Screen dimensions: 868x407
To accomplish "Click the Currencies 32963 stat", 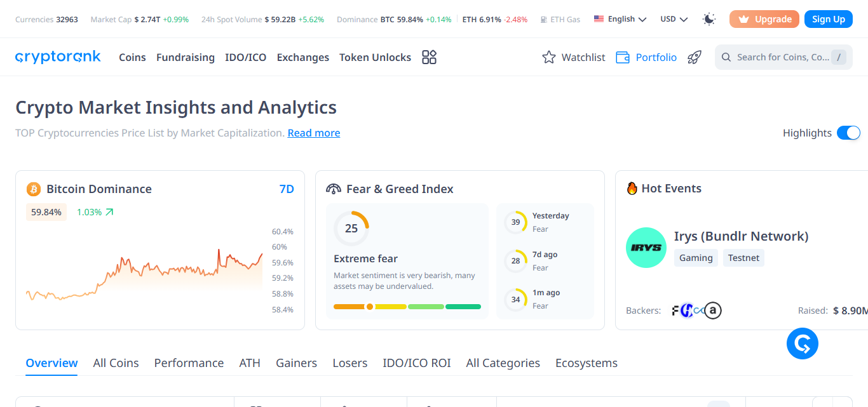I will click(46, 20).
